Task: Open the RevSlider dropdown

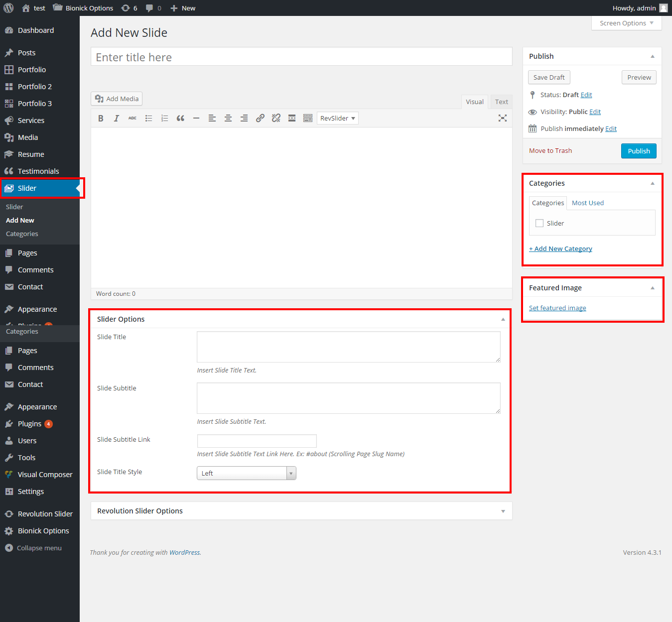Action: pyautogui.click(x=337, y=119)
